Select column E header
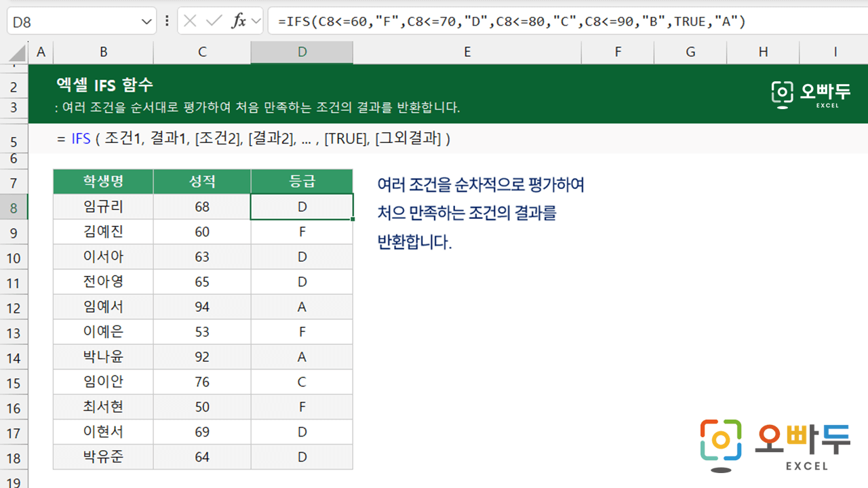This screenshot has width=868, height=488. [467, 52]
